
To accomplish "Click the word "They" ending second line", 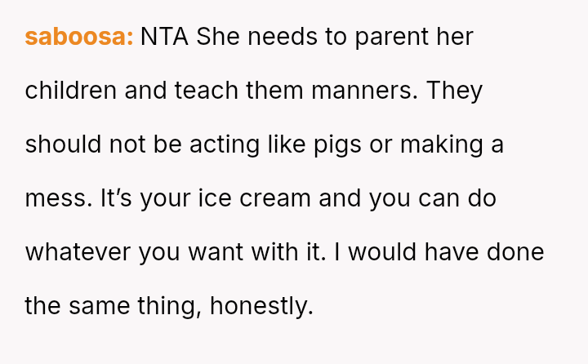I will 455,91.
